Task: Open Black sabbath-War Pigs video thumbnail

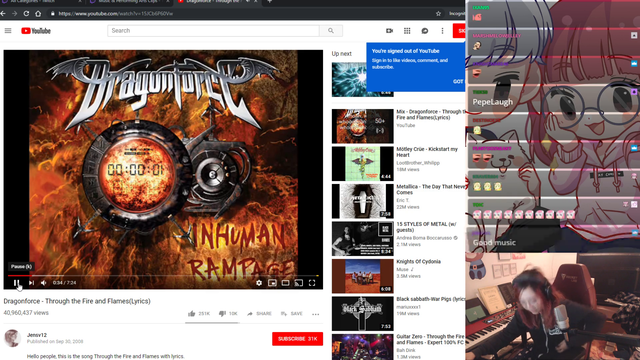Action: pos(362,313)
